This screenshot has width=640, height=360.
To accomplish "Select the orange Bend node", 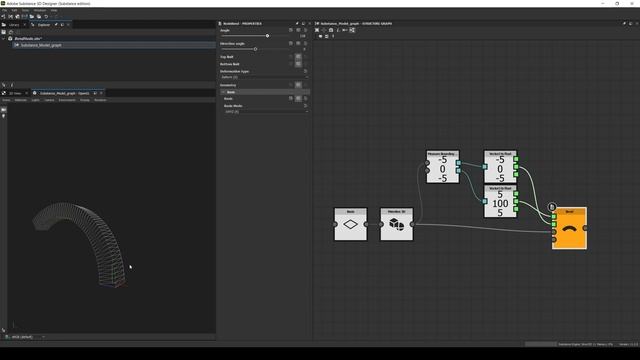I will pyautogui.click(x=569, y=229).
